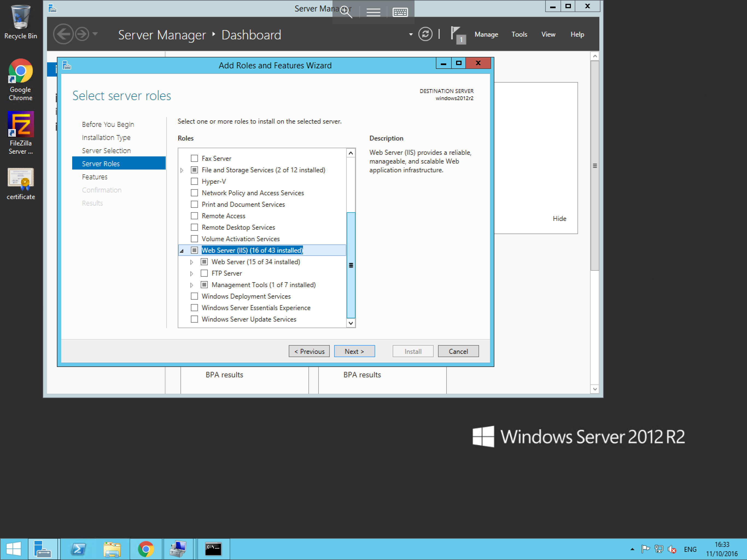This screenshot has width=747, height=560.
Task: Check Print and Document Services role
Action: click(194, 204)
